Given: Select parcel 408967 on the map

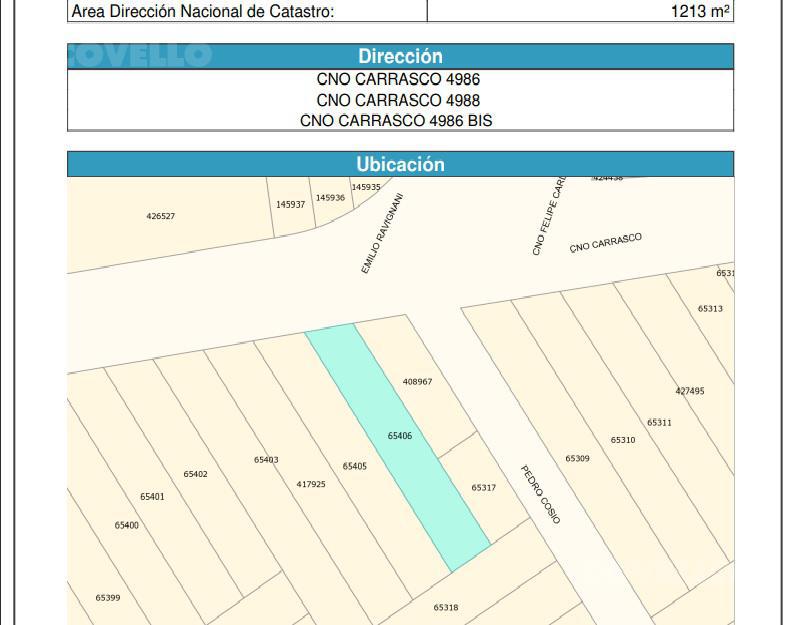Looking at the screenshot, I should click(x=417, y=382).
